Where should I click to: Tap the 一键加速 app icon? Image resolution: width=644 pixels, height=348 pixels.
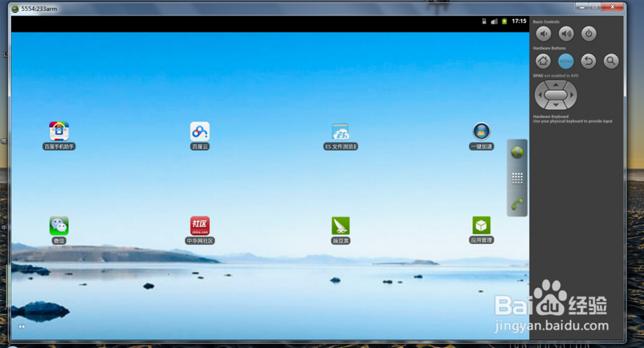coord(481,131)
